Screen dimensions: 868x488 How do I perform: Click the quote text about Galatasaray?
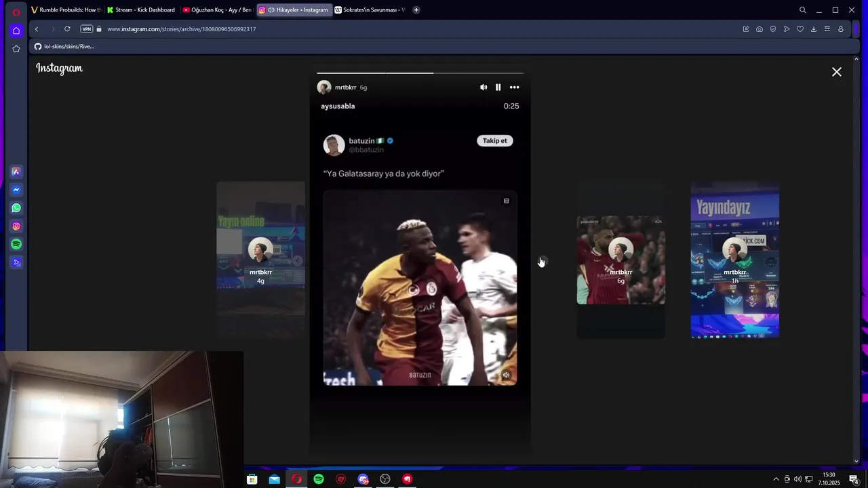pyautogui.click(x=384, y=174)
